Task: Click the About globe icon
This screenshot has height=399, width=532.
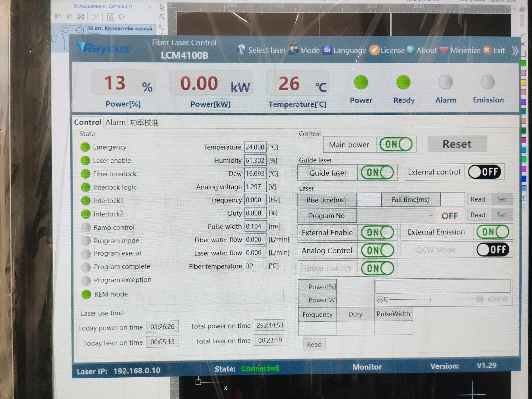Action: (x=411, y=50)
